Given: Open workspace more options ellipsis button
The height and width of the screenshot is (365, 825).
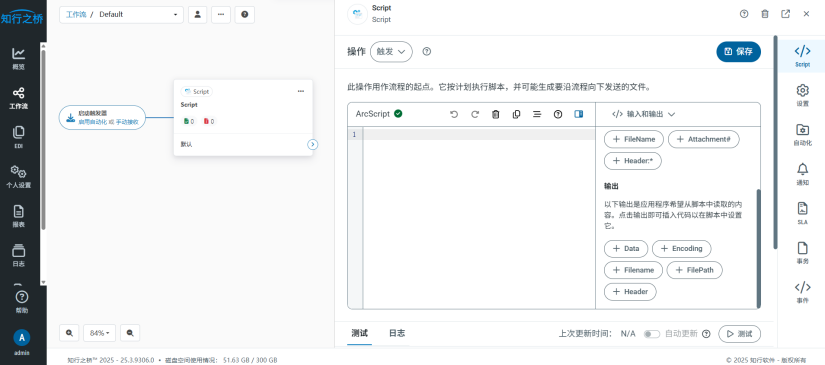Looking at the screenshot, I should [221, 15].
